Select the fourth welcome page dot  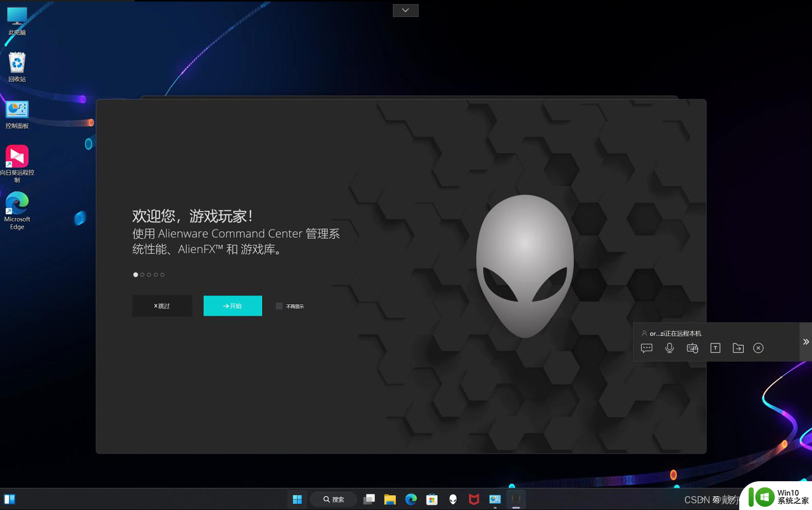(x=156, y=275)
